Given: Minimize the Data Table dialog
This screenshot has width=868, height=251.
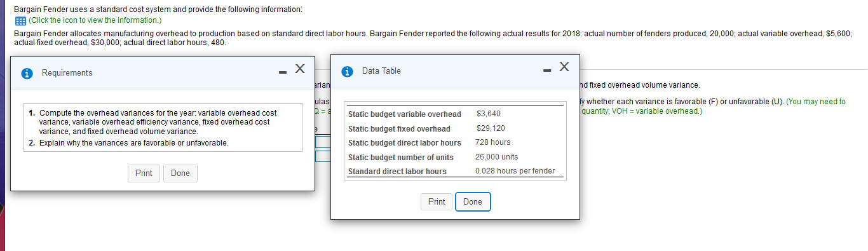Looking at the screenshot, I should coord(547,70).
